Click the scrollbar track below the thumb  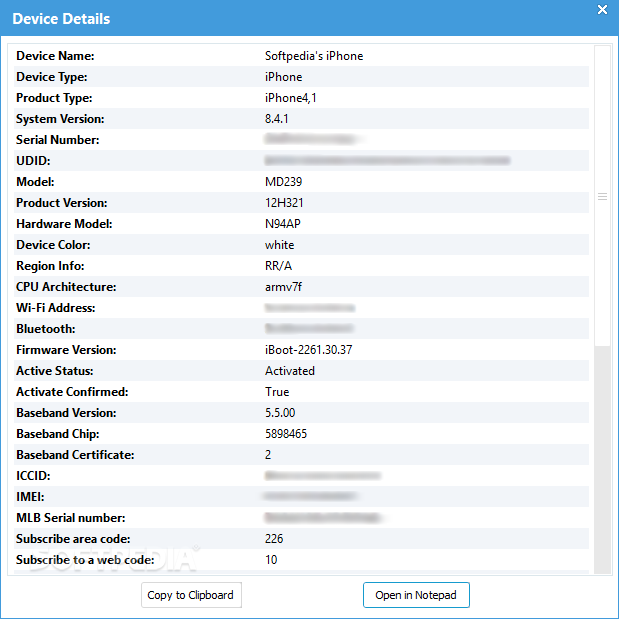point(602,460)
